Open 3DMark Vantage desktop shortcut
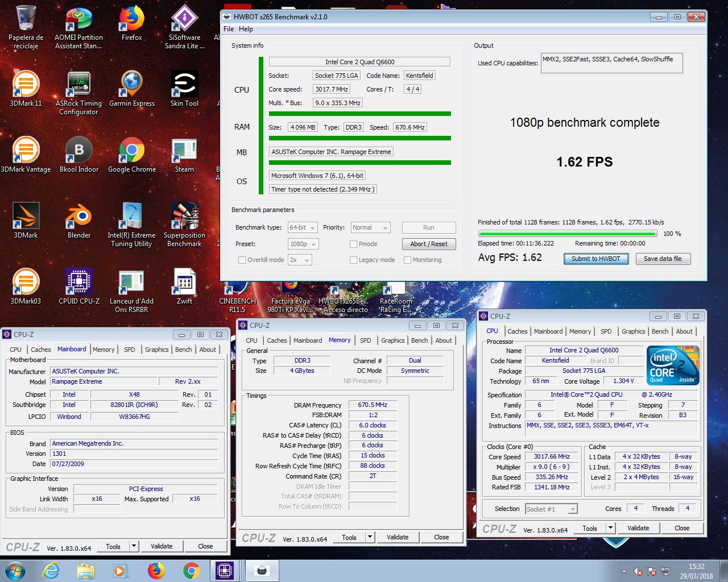Viewport: 728px width, 582px height. [x=26, y=155]
